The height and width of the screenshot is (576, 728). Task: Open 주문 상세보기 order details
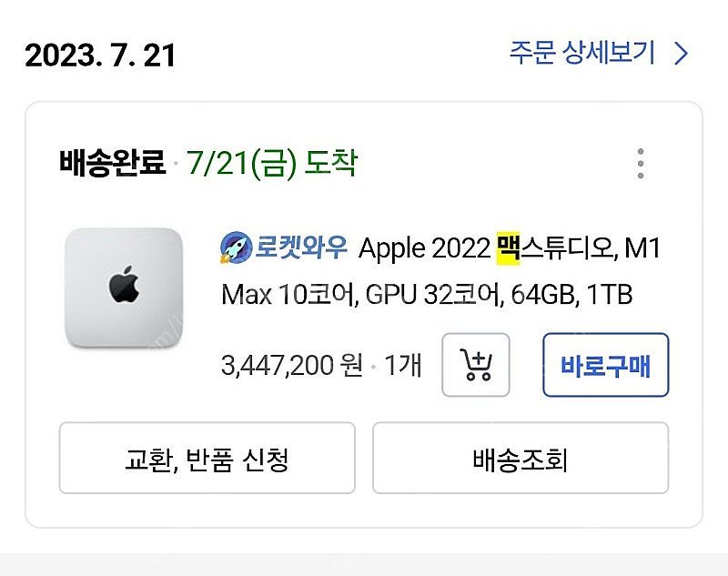(581, 55)
